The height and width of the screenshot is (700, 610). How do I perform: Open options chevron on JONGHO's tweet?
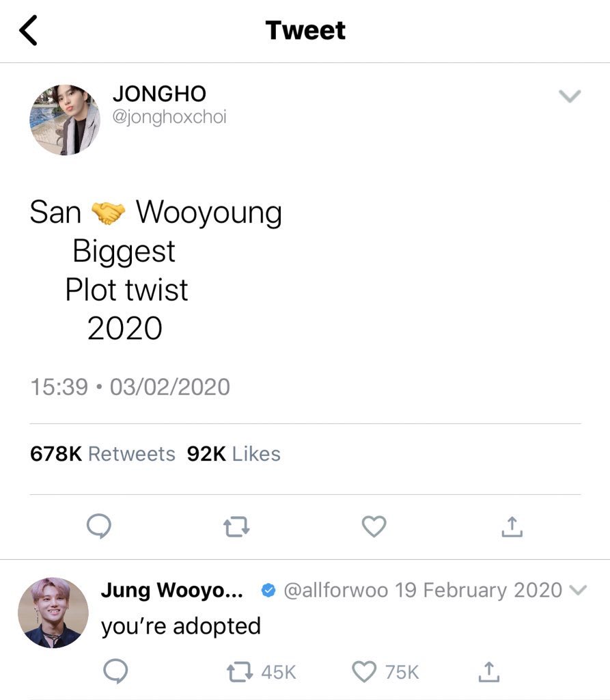[570, 96]
